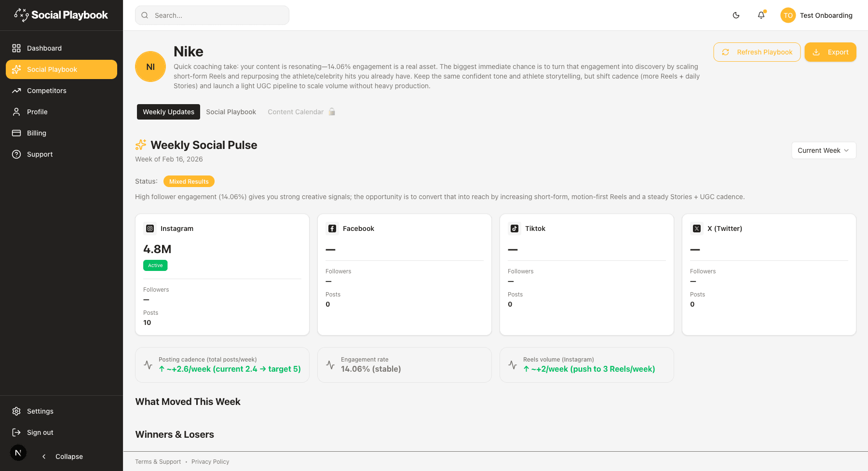Click the Facebook platform icon
This screenshot has width=868, height=471.
(x=332, y=229)
